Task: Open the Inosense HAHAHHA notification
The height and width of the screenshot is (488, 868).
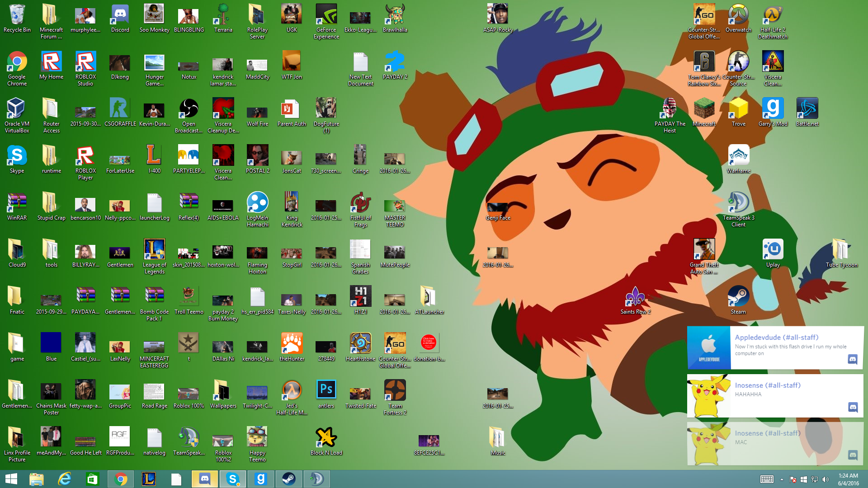Action: [775, 396]
